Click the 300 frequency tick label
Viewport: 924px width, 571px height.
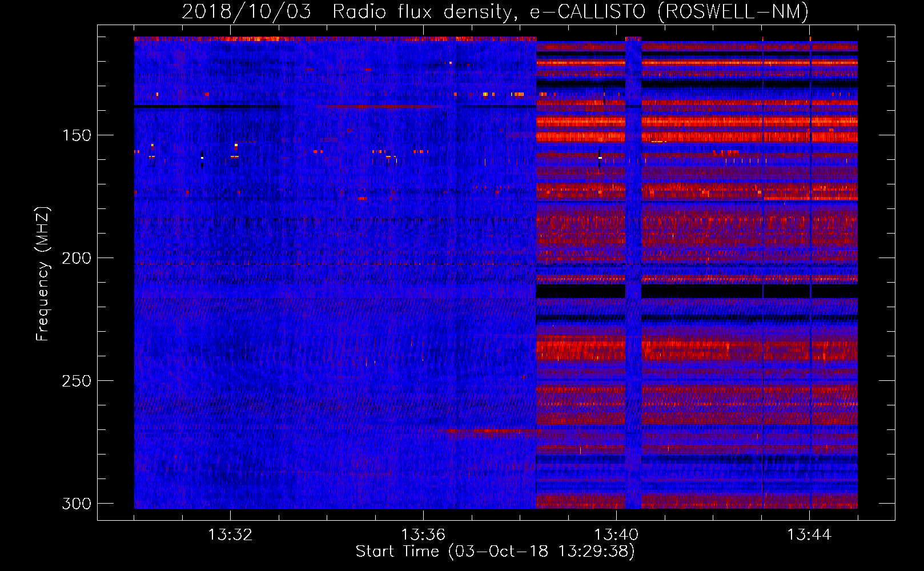pos(77,504)
